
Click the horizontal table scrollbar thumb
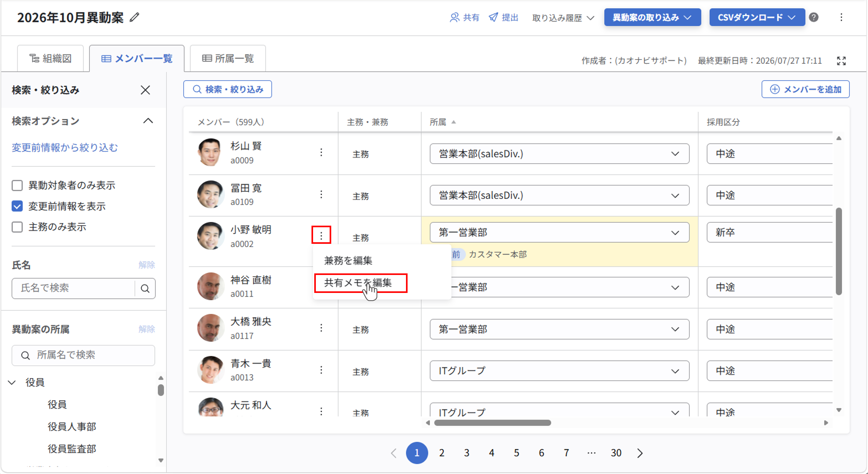tap(493, 423)
